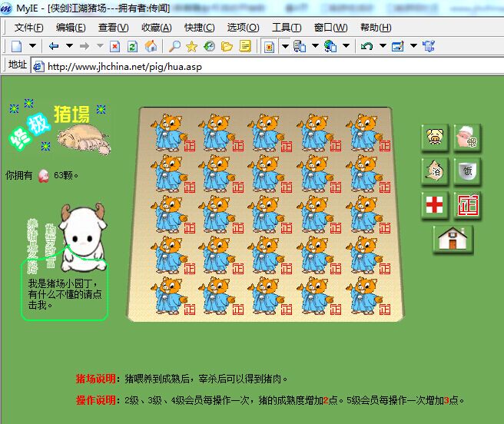Click the window with pencil toolbar icon

397,46
